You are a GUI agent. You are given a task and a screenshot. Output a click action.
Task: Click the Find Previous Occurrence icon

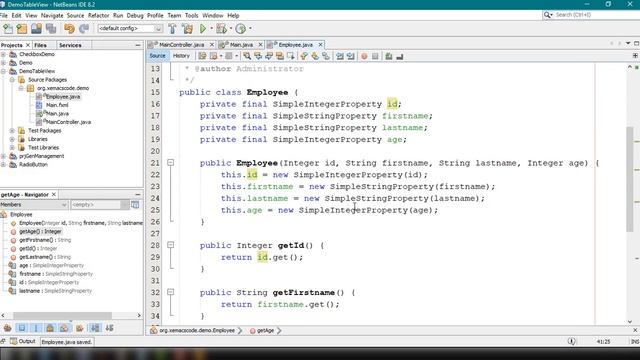258,56
